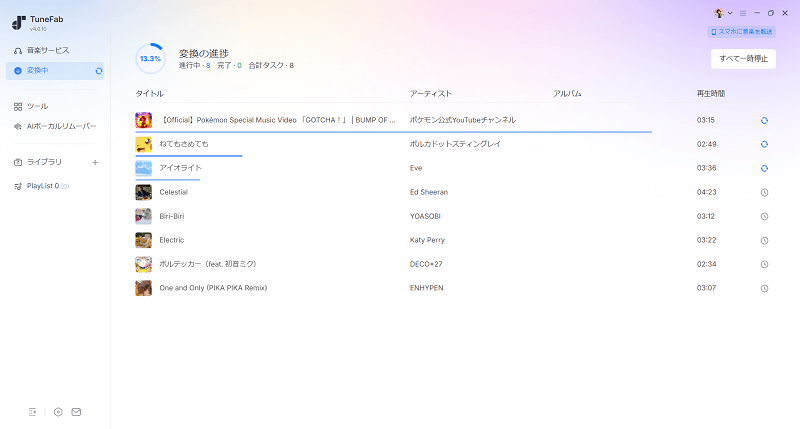The width and height of the screenshot is (800, 429).
Task: Click the 変換の進捗 heading
Action: [204, 54]
